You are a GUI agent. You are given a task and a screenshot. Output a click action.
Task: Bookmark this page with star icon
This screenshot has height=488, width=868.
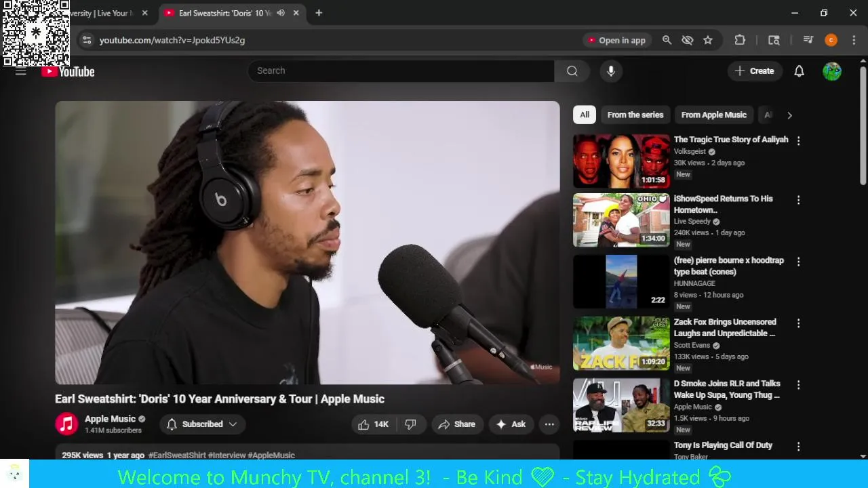coord(708,40)
